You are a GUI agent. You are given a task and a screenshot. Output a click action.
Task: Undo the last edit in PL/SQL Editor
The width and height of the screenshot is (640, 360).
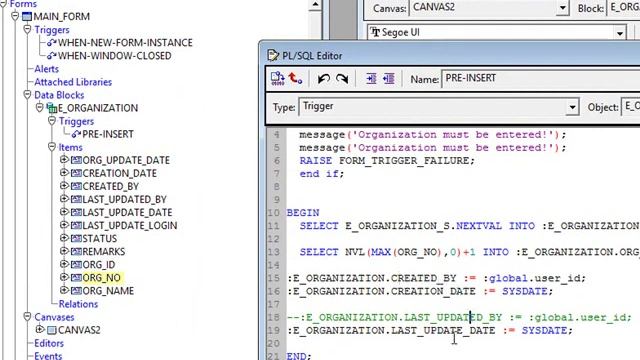tap(324, 78)
